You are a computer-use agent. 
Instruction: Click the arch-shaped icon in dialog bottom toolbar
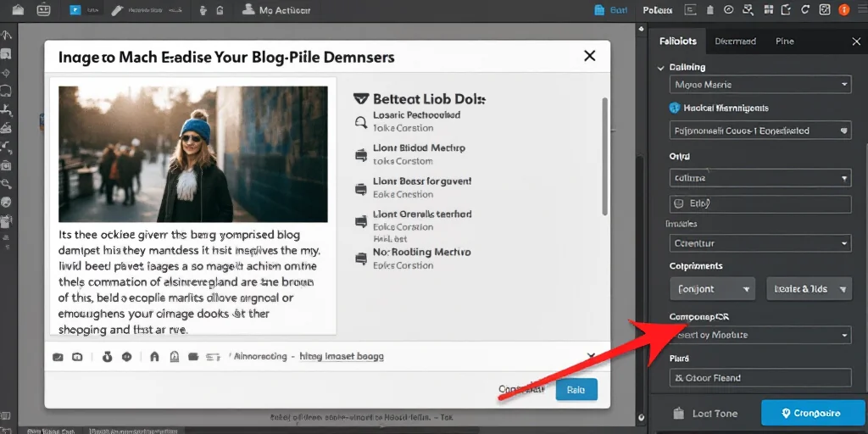click(x=154, y=357)
